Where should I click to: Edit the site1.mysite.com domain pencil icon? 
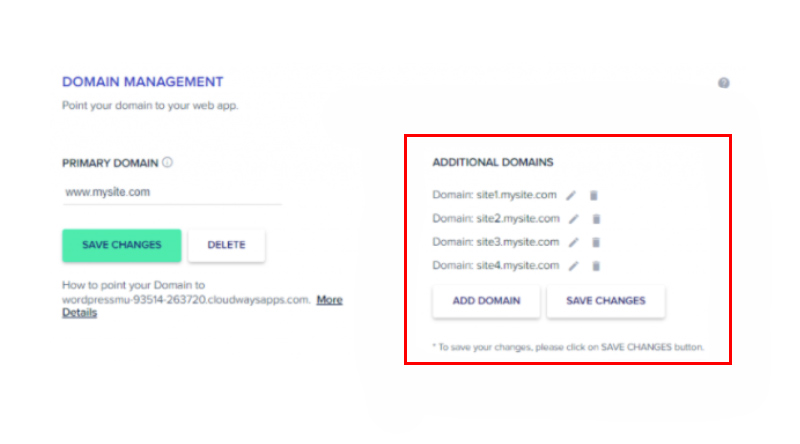[x=571, y=195]
